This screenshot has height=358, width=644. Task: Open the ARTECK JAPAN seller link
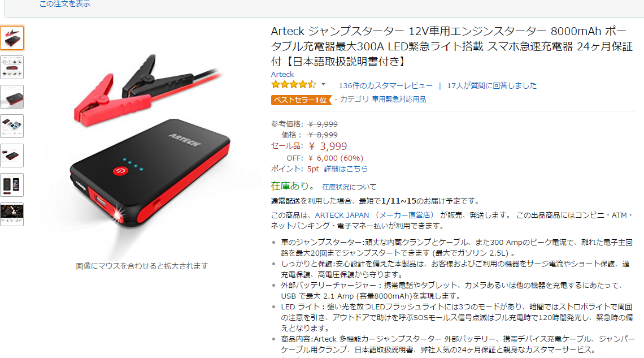374,215
